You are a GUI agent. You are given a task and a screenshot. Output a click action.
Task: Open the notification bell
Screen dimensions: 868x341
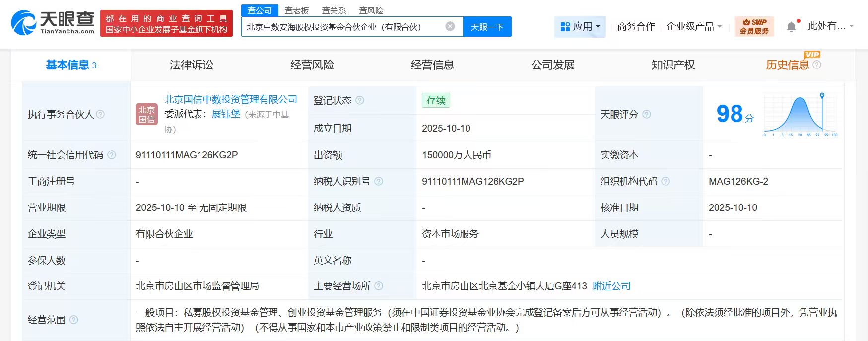(x=791, y=27)
